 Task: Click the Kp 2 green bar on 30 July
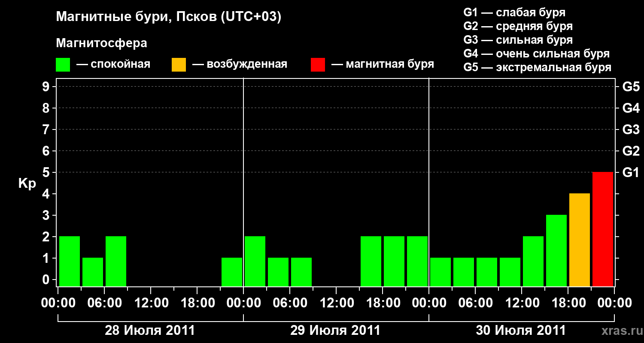[533, 261]
